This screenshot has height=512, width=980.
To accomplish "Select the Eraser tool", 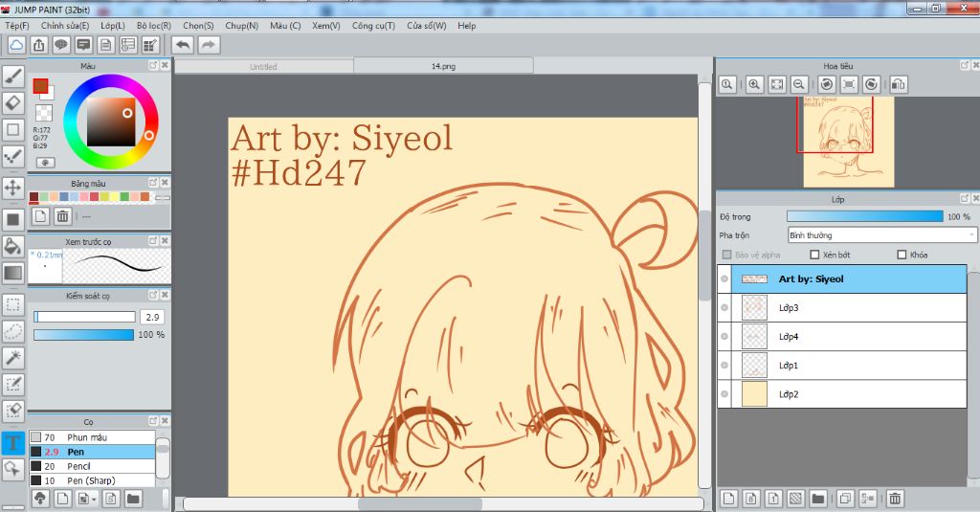I will click(13, 103).
